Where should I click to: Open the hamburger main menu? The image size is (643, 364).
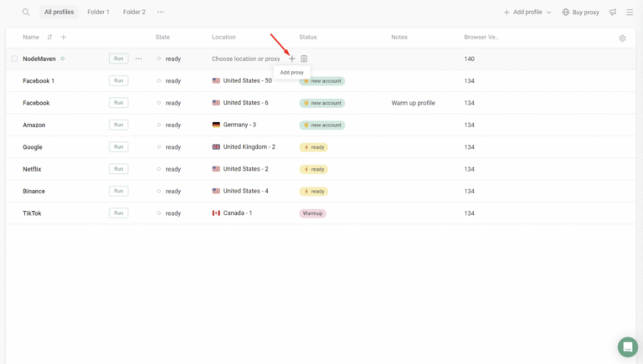click(630, 13)
